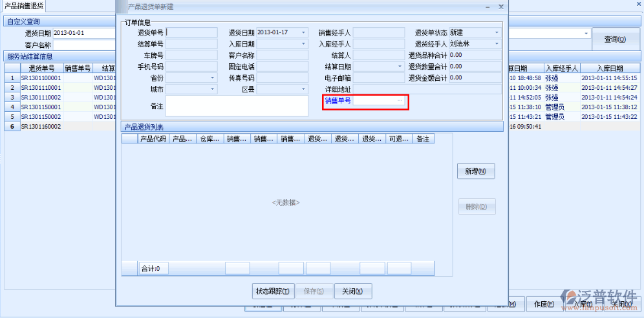Switch to the 产品销售退货 tab
The width and height of the screenshot is (644, 318).
point(24,6)
